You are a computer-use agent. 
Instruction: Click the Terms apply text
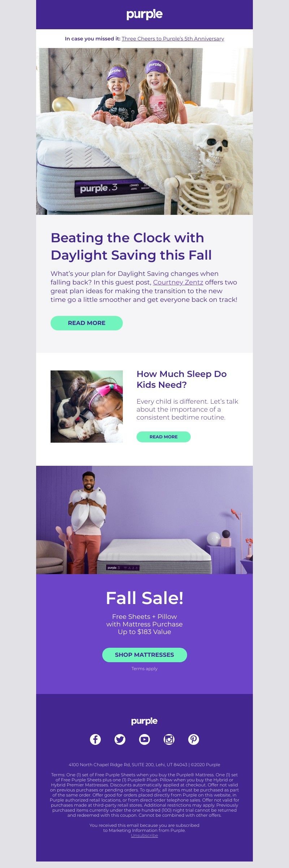click(144, 669)
